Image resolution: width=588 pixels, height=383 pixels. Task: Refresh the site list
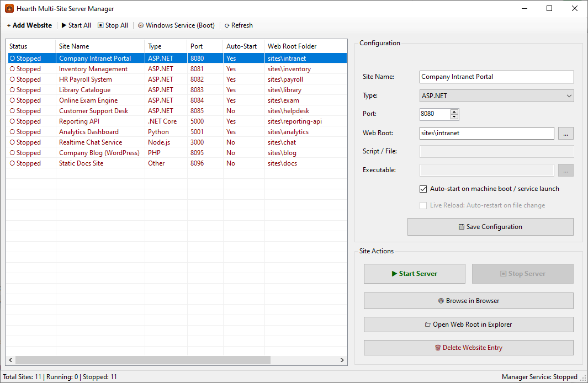click(x=239, y=25)
